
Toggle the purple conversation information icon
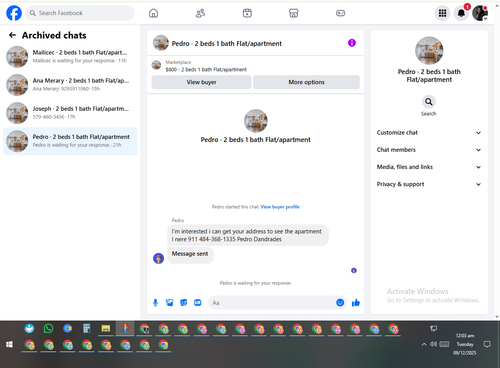click(352, 43)
